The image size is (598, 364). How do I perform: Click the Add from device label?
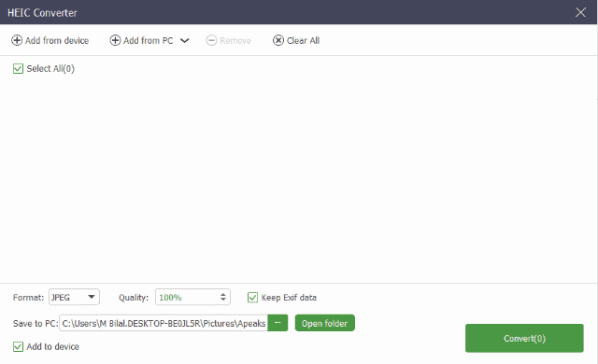tap(57, 40)
